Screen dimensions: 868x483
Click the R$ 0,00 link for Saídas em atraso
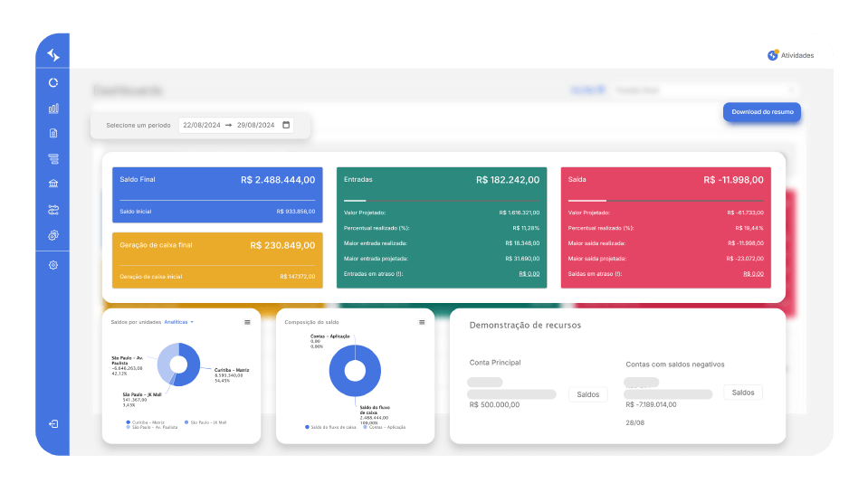pos(753,274)
